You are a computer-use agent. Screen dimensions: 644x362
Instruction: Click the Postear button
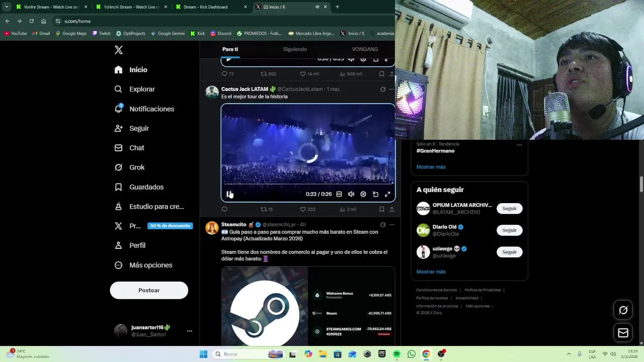coord(149,290)
